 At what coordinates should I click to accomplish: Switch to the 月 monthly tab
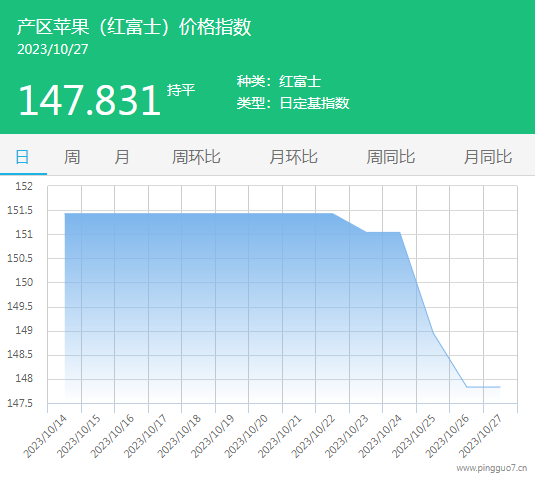[x=122, y=157]
